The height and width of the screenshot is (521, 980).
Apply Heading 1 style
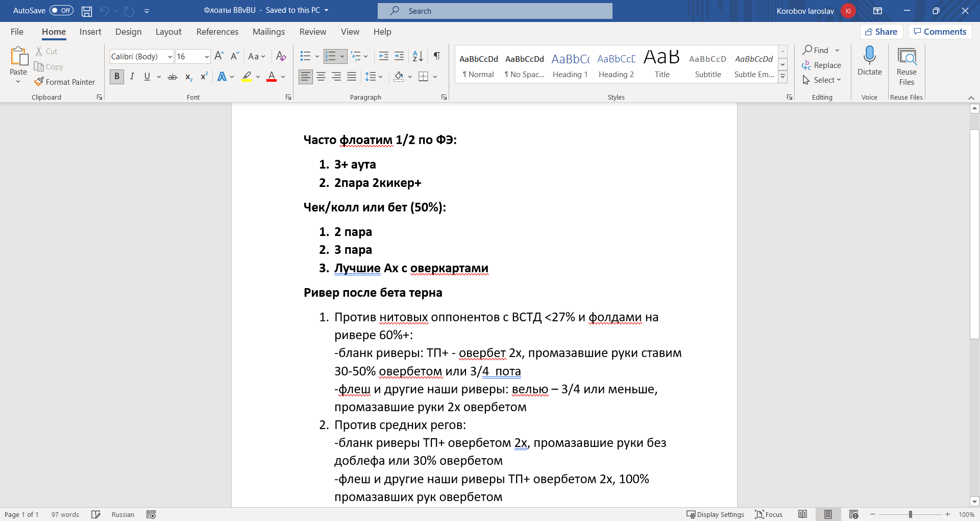tap(570, 65)
